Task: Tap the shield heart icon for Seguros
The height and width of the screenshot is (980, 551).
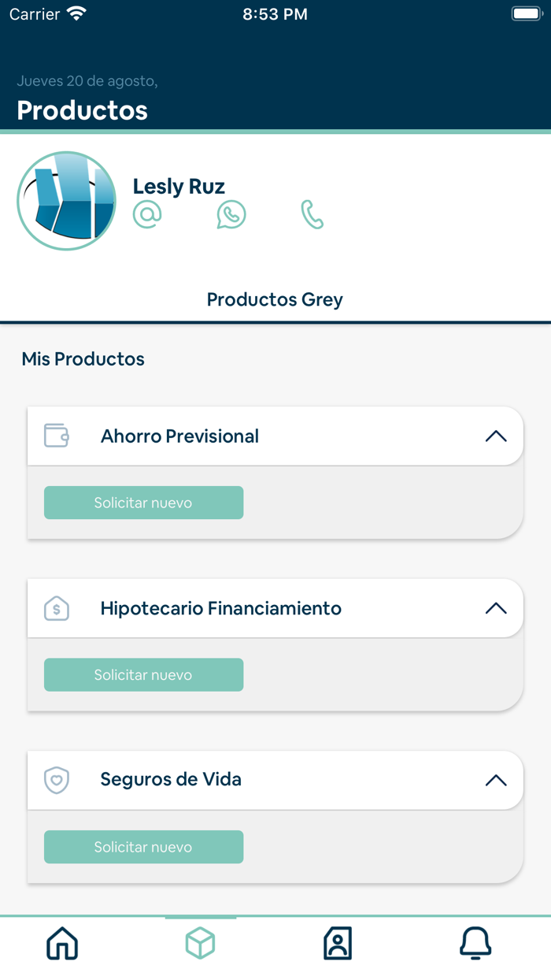Action: point(57,780)
